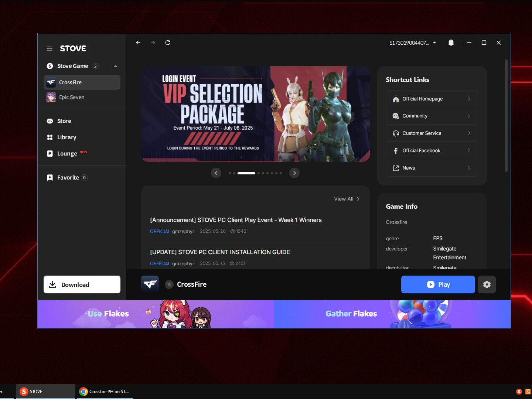Open Customer Service shortcut link
This screenshot has width=532, height=399.
pos(432,133)
